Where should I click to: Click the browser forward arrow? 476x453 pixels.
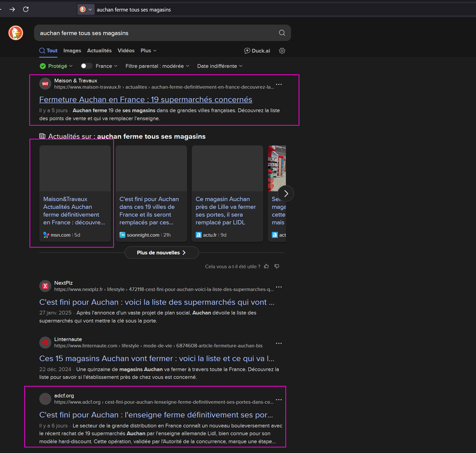point(12,10)
